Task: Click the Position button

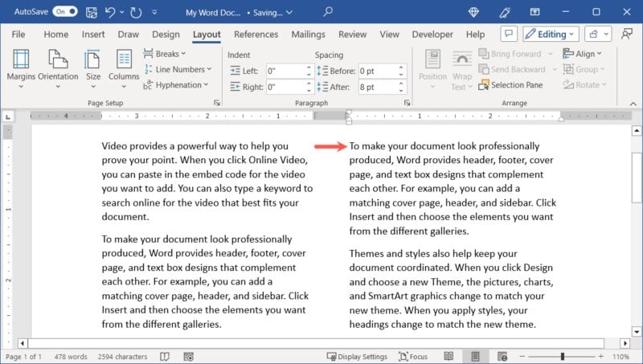Action: [432, 69]
